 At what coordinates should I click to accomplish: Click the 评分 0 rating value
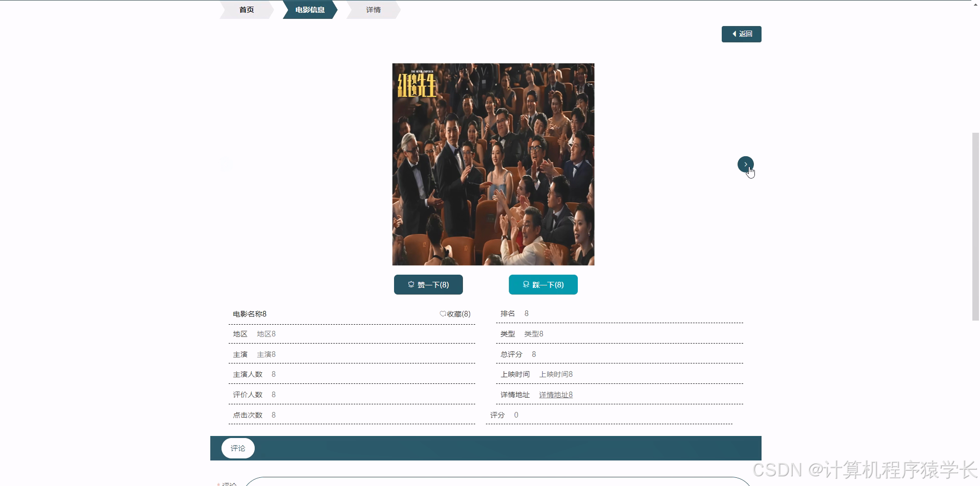pyautogui.click(x=516, y=415)
